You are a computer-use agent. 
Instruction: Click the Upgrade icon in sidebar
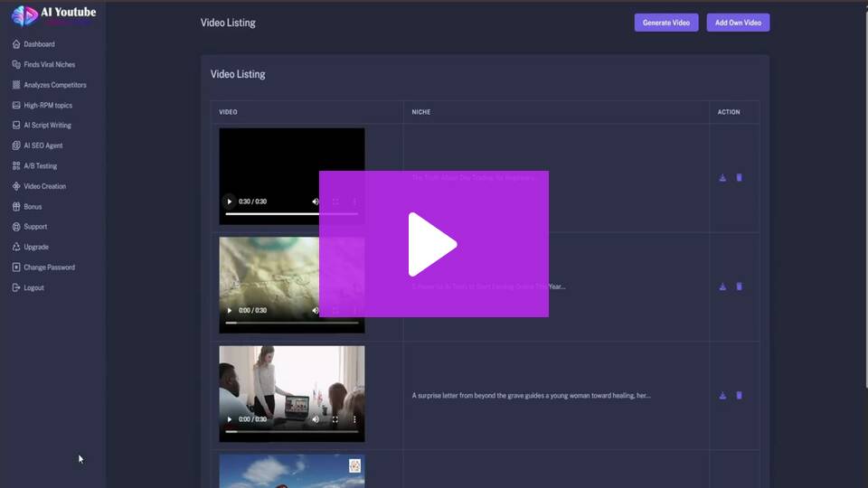click(x=16, y=248)
